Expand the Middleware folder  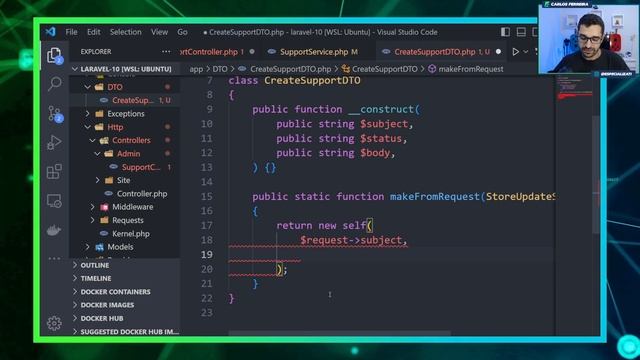pos(133,207)
